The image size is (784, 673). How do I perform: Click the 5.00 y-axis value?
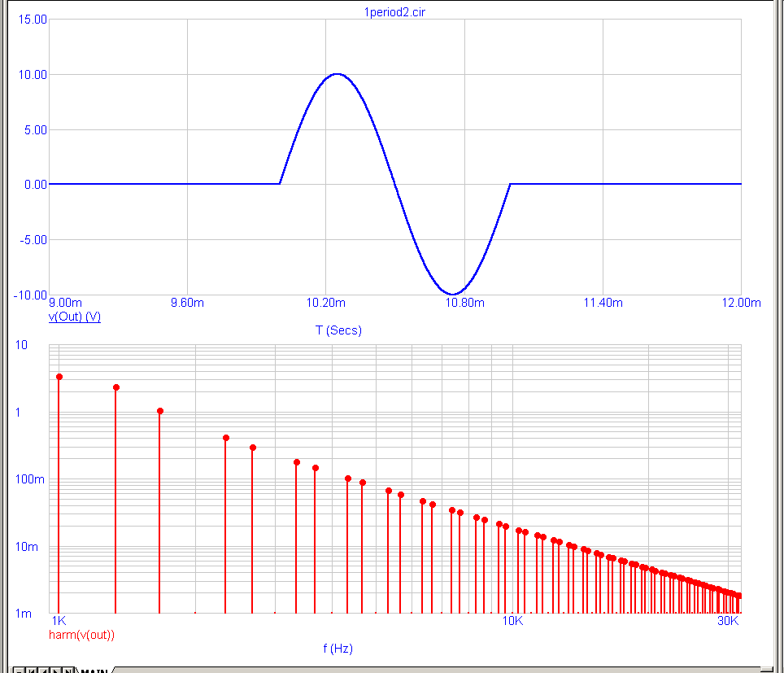(36, 130)
